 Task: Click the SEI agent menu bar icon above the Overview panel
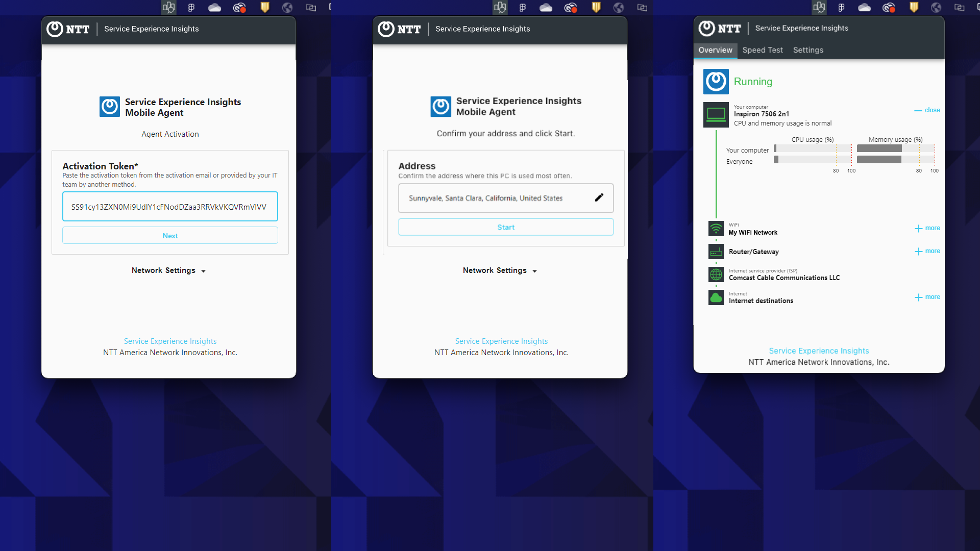coord(819,7)
